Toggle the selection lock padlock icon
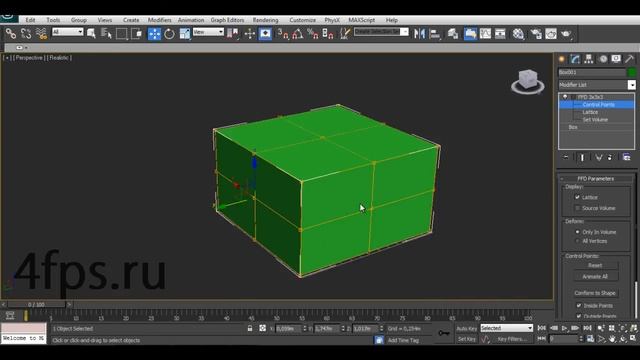640x360 pixels. (250, 329)
